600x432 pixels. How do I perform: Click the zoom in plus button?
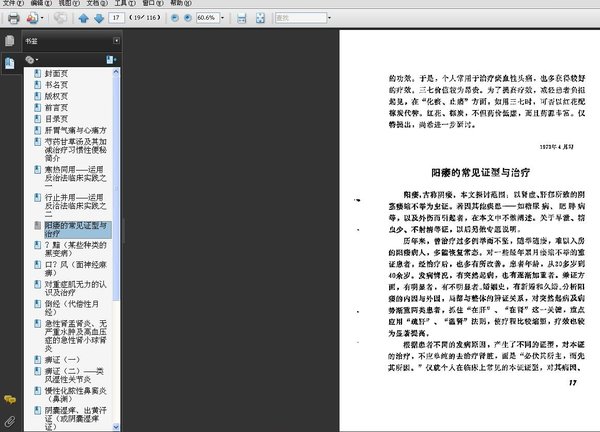click(188, 18)
